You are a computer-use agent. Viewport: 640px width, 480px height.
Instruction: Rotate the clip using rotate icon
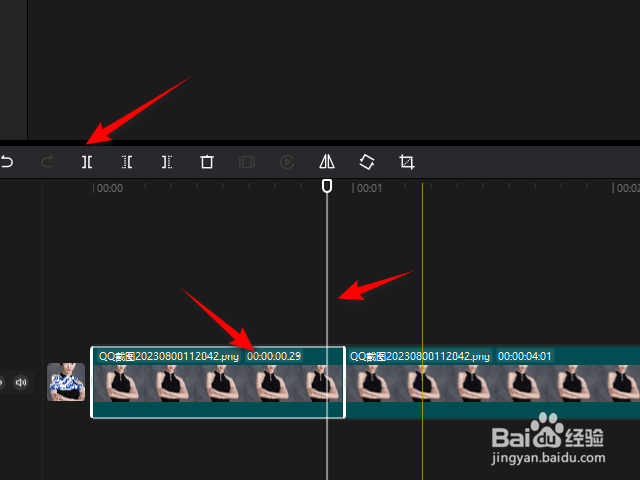point(367,162)
